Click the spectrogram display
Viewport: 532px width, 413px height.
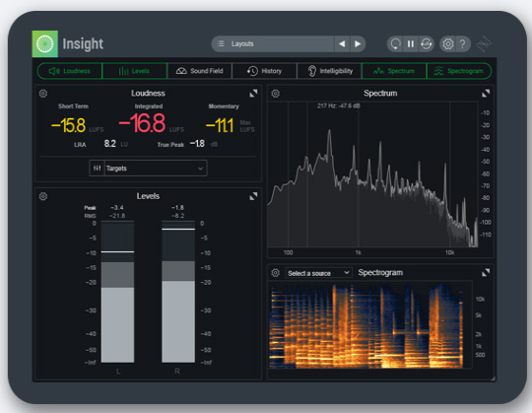pyautogui.click(x=370, y=324)
